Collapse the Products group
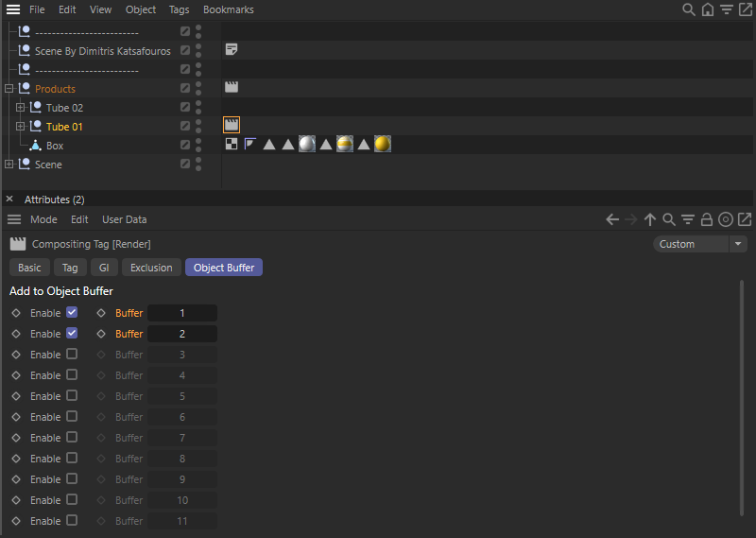The height and width of the screenshot is (538, 756). pyautogui.click(x=9, y=89)
